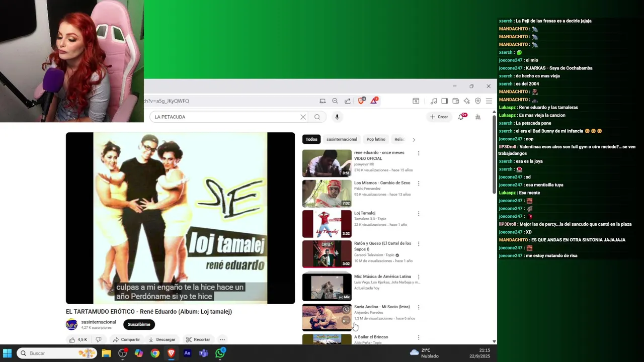This screenshot has height=362, width=644.
Task: Open Brave playlist music note icon
Action: click(434, 101)
